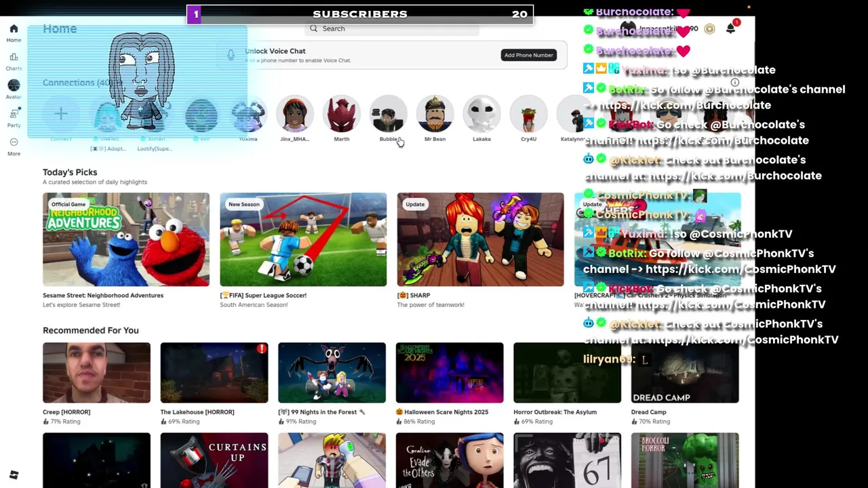This screenshot has height=488, width=868.
Task: Open the Avatar sidebar icon
Action: pos(14,85)
